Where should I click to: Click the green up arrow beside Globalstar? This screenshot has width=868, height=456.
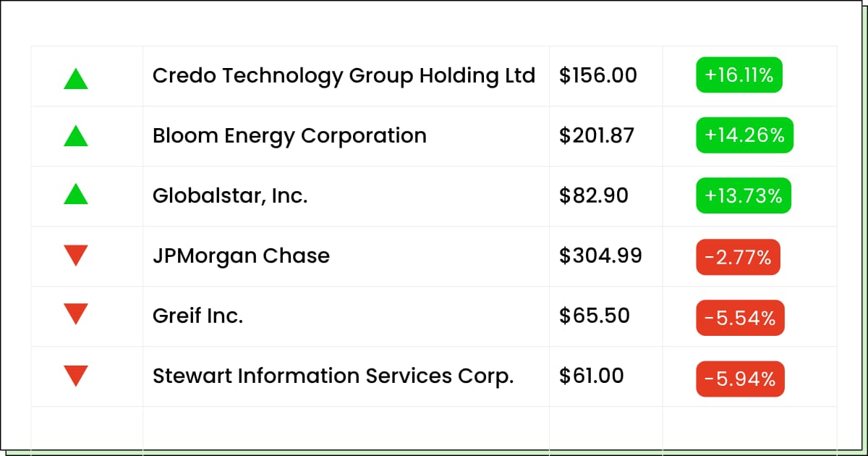76,193
